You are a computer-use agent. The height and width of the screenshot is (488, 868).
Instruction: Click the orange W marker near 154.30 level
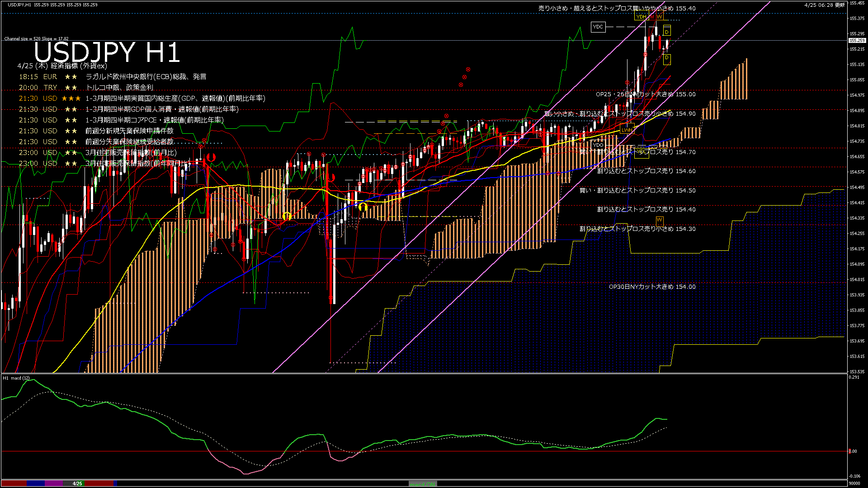pyautogui.click(x=659, y=220)
